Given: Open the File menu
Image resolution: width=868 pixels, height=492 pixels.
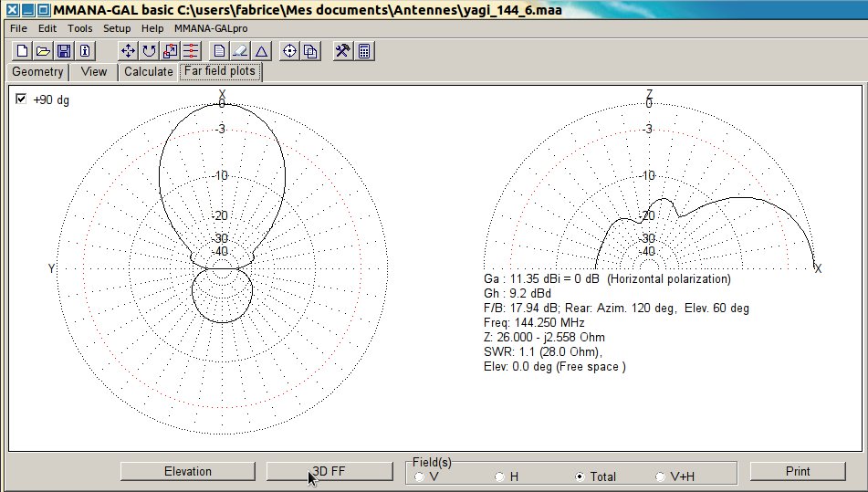Looking at the screenshot, I should point(18,28).
